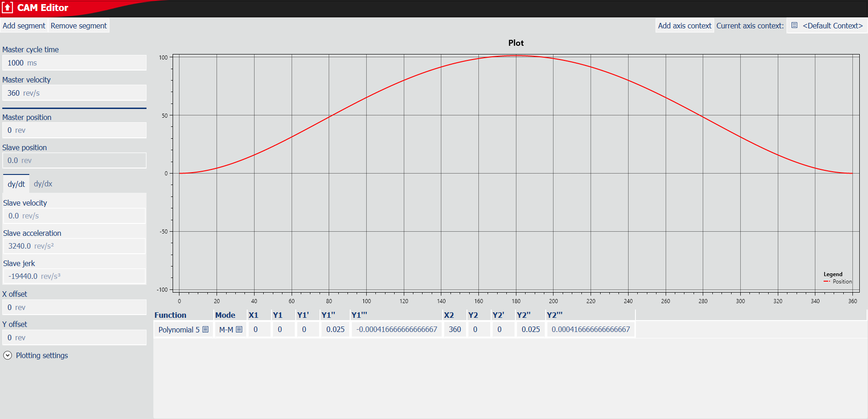Expand the Plotting settings section

(8, 355)
